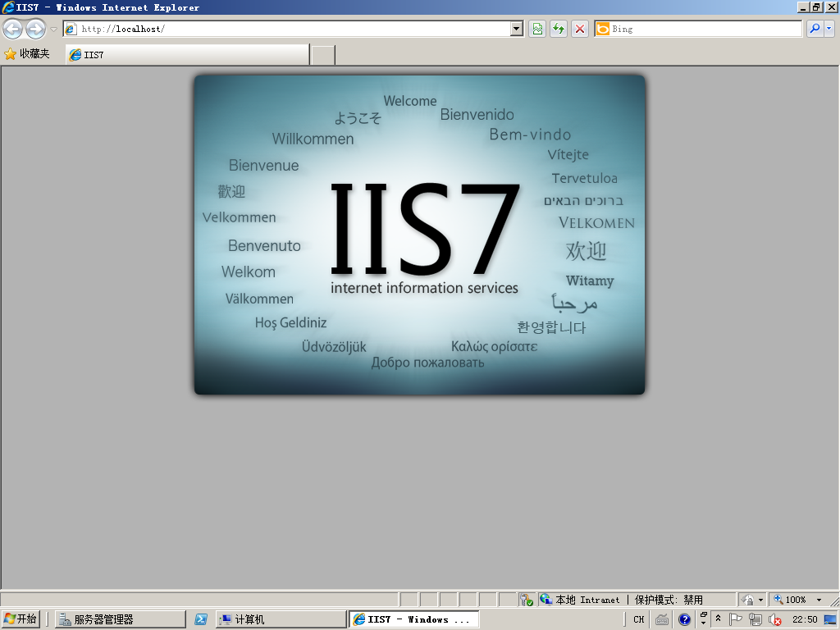Click the magnifier search button
Screen dimensions: 840x630
[x=815, y=29]
